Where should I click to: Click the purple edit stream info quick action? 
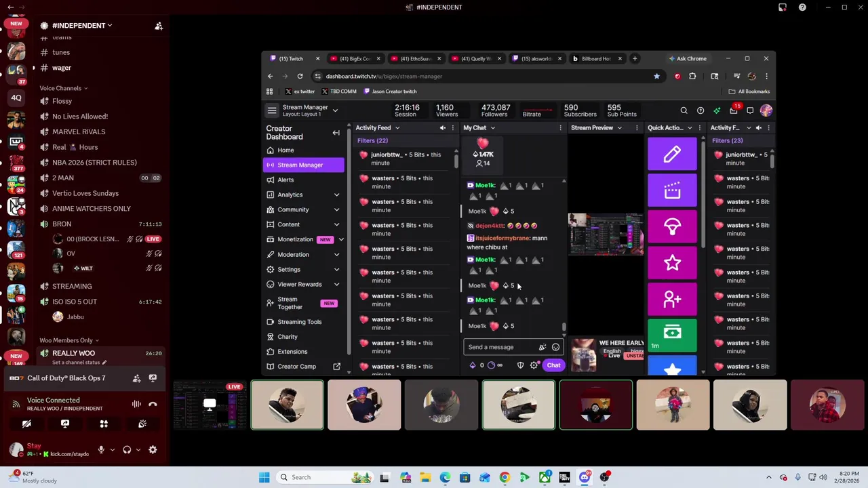pos(672,155)
